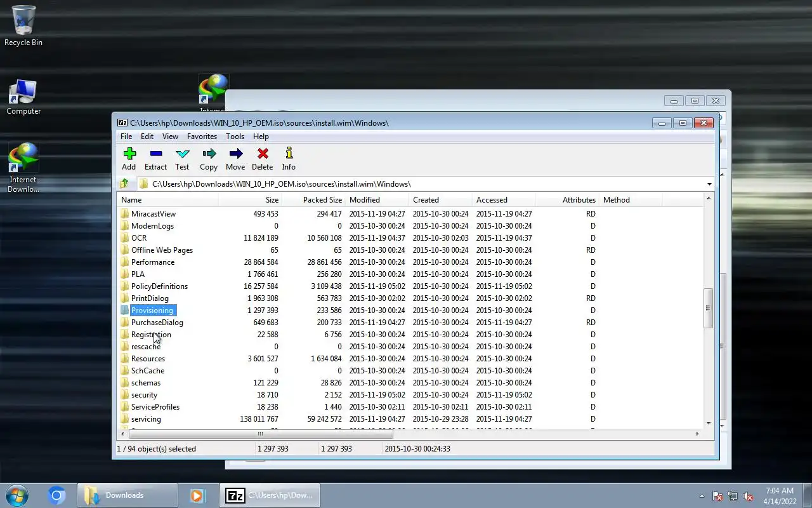812x508 pixels.
Task: Select the Resources folder icon
Action: point(124,359)
